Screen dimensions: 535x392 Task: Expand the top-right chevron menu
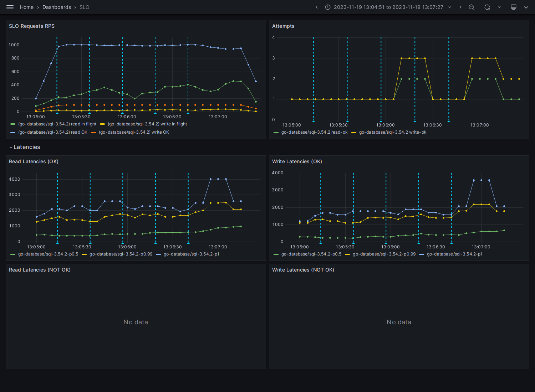(526, 7)
